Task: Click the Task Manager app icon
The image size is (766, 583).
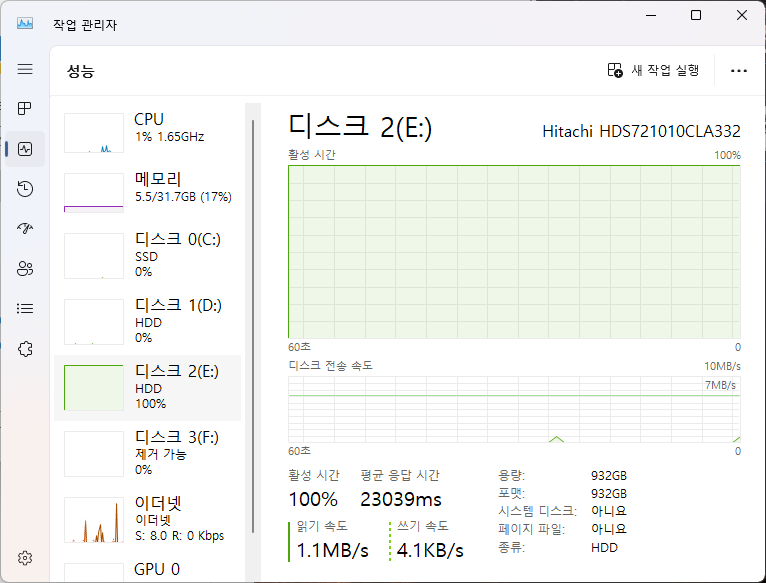Action: 25,23
